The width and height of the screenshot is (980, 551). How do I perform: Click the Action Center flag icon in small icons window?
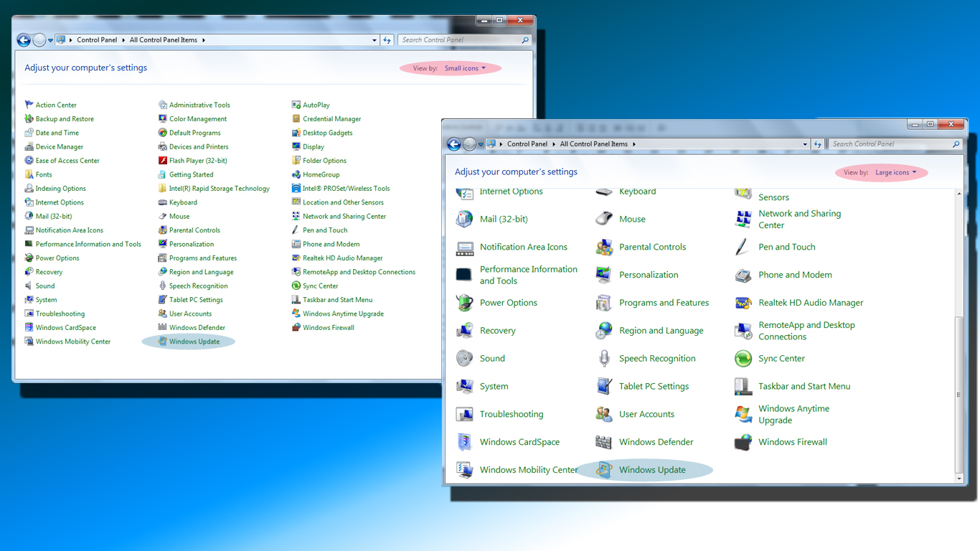pyautogui.click(x=29, y=105)
